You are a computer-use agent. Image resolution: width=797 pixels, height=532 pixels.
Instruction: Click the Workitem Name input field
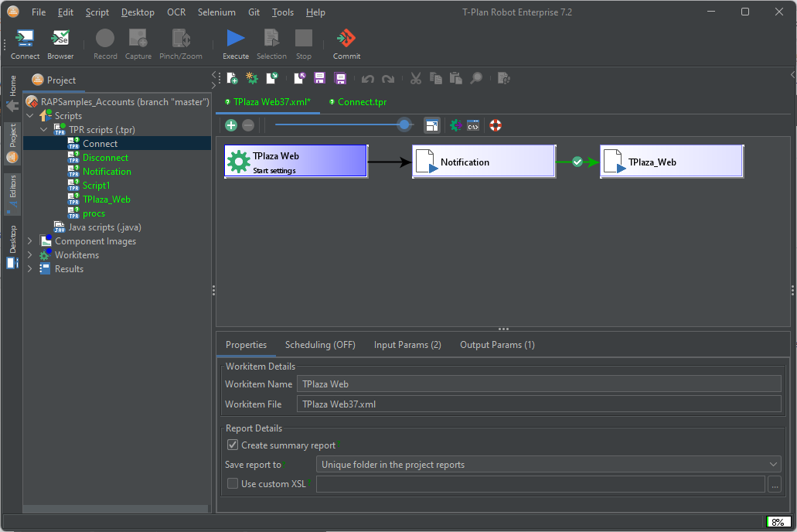[x=539, y=384]
